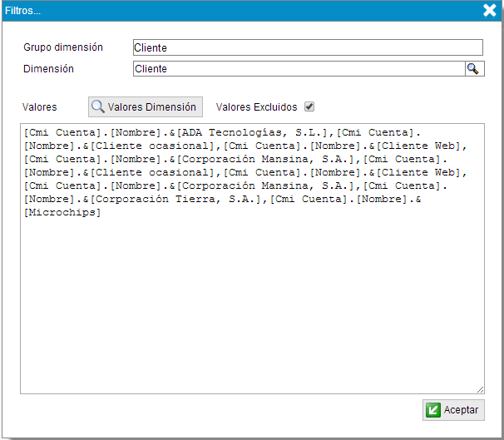Toggle the Valores Excluidos checkbox

pyautogui.click(x=309, y=107)
